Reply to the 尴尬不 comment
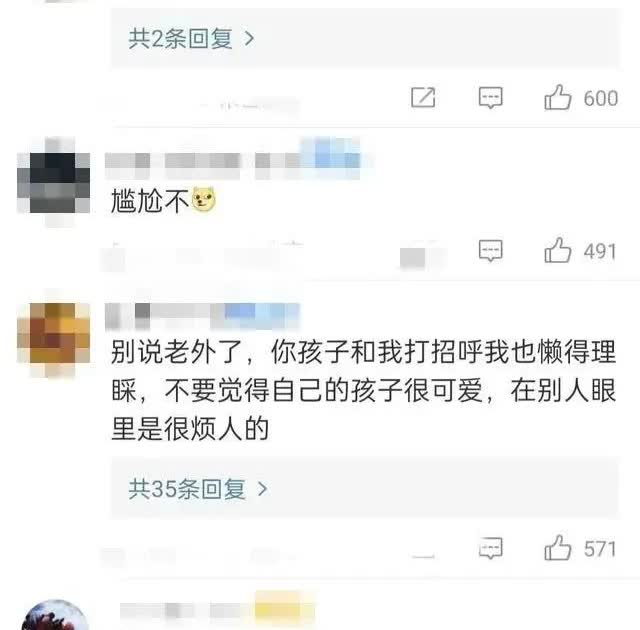The width and height of the screenshot is (640, 630). coord(490,250)
